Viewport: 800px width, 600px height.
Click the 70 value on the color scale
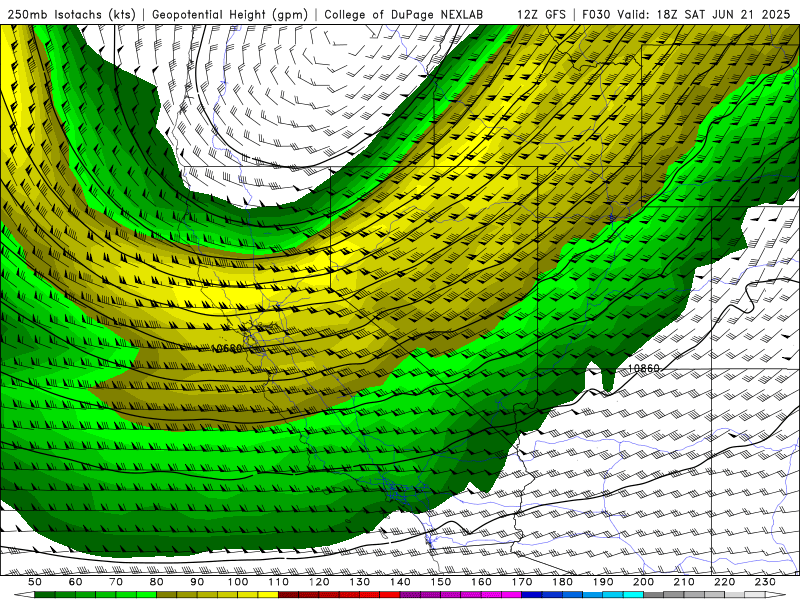click(x=116, y=582)
